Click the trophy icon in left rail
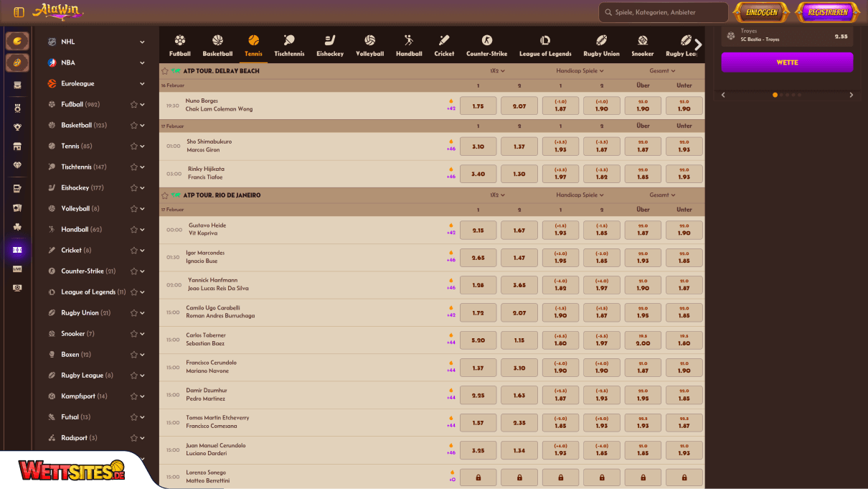The width and height of the screenshot is (868, 489). point(17,127)
